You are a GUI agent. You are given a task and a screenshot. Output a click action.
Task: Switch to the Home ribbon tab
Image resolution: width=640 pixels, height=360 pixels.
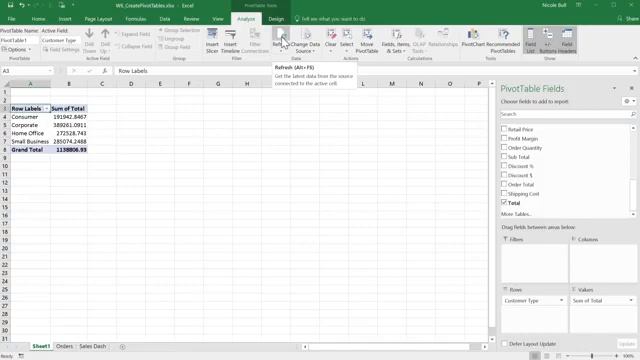coord(38,19)
